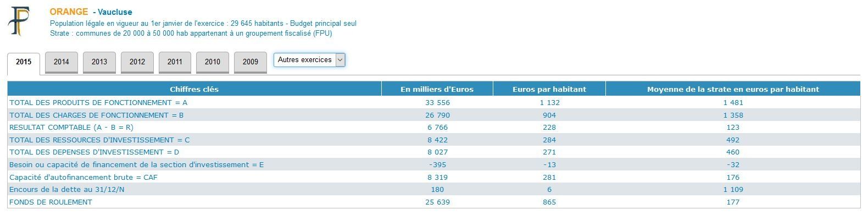Click RESULTAT COMPTABLE row label
Viewport: 868px width, 215px height.
(x=71, y=128)
